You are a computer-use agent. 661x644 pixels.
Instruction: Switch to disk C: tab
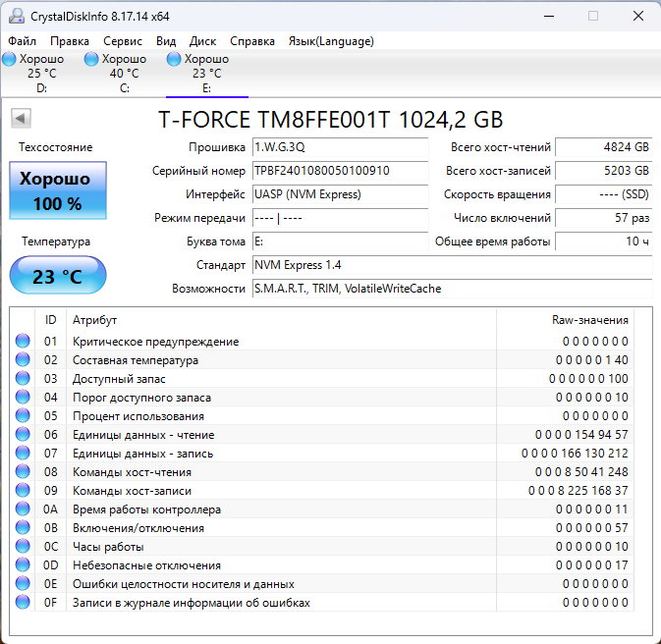[x=124, y=74]
